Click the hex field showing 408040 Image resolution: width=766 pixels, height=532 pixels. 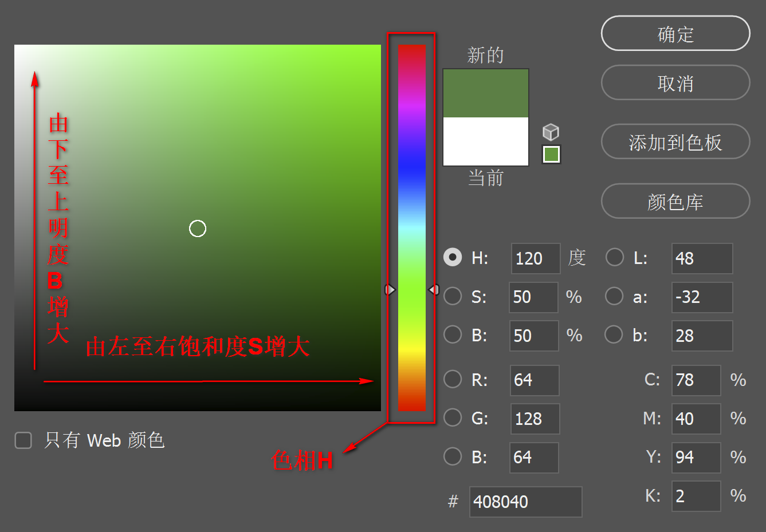pyautogui.click(x=525, y=502)
